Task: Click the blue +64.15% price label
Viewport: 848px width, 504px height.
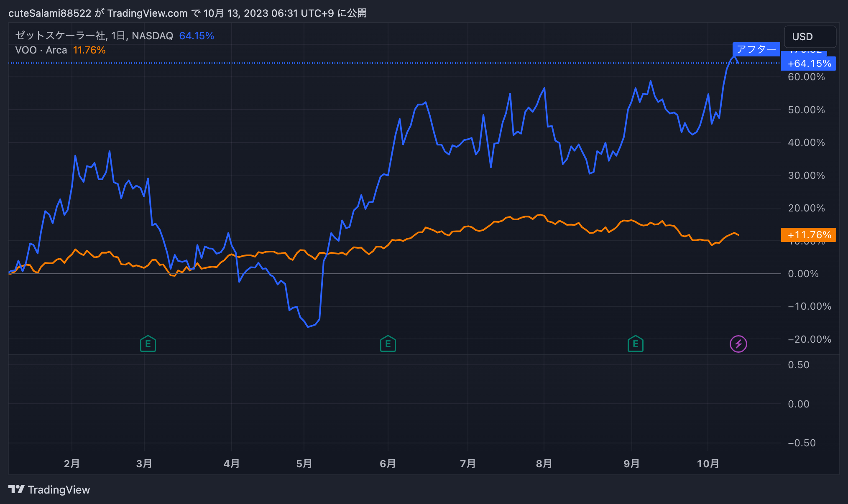Action: pyautogui.click(x=809, y=64)
